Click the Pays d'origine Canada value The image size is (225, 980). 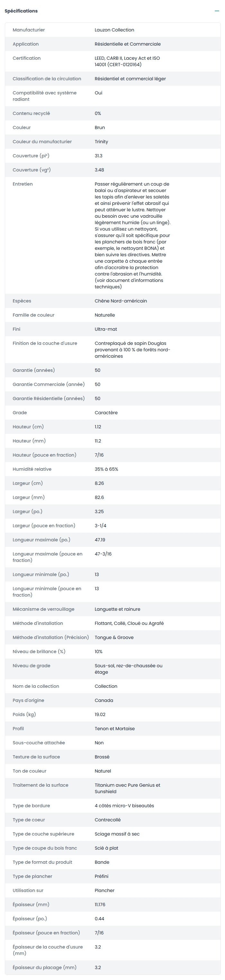click(x=104, y=700)
